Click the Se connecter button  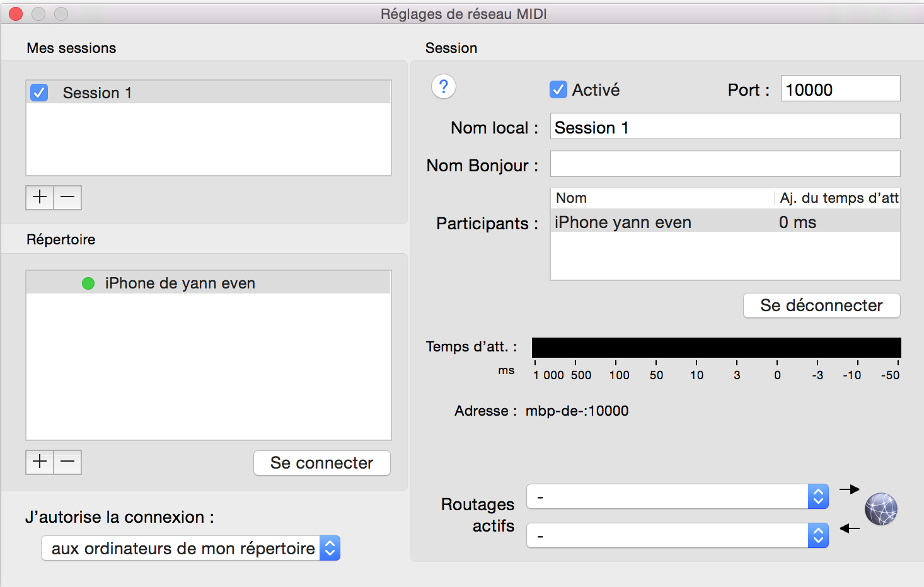(321, 463)
